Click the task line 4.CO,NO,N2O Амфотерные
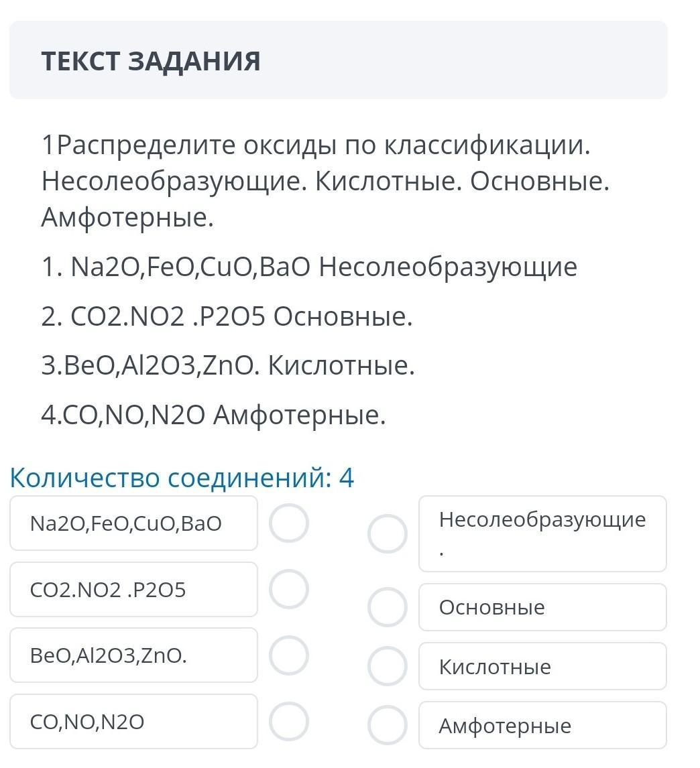The height and width of the screenshot is (768, 700). tap(214, 415)
